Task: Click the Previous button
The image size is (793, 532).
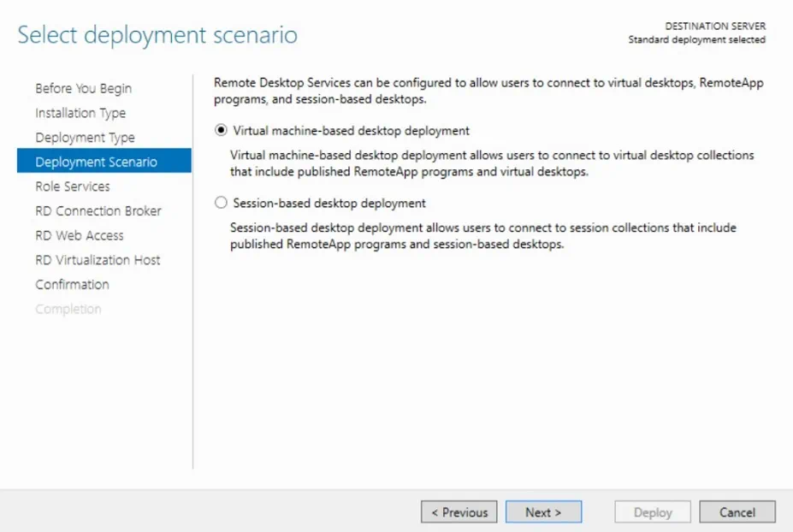Action: point(459,512)
